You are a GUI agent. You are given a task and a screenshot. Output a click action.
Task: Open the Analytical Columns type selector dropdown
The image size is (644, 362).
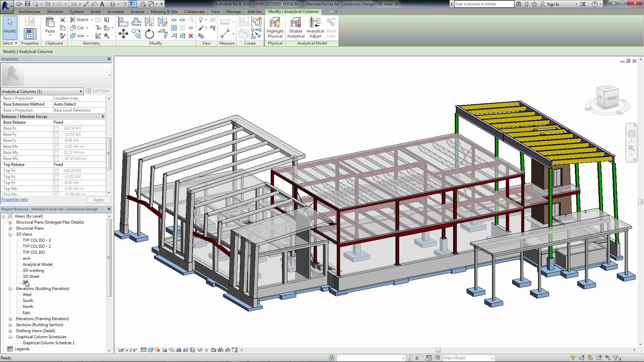click(x=80, y=91)
